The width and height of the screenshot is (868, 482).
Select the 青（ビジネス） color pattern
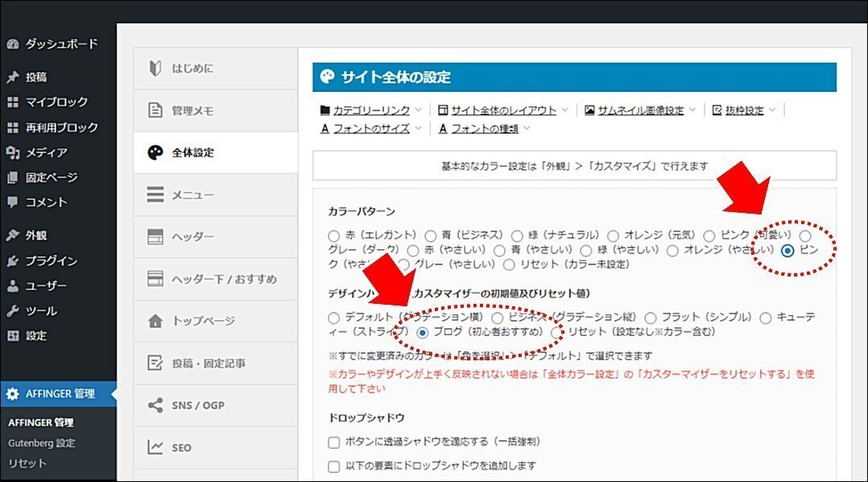pos(431,236)
